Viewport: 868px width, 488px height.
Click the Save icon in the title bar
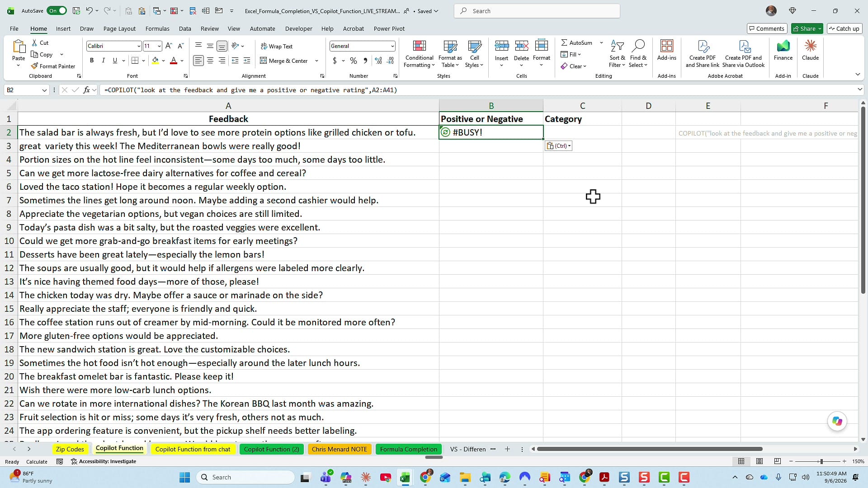pos(76,11)
